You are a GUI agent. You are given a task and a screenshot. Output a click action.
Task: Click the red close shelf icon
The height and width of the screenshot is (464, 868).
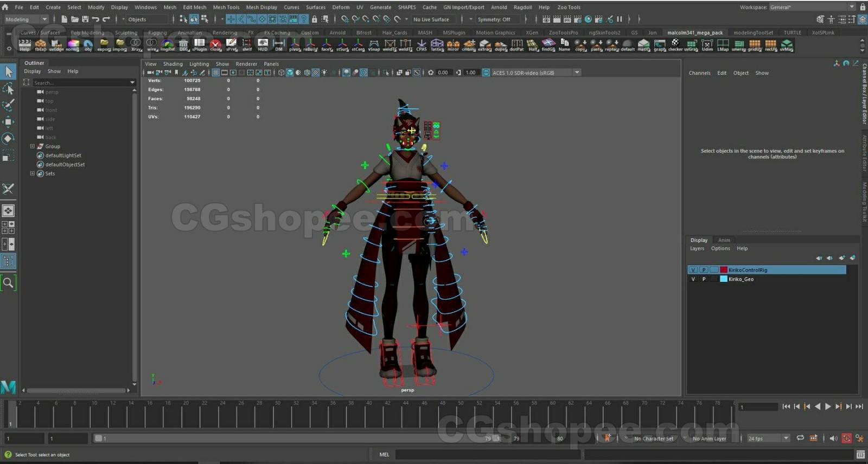[215, 44]
